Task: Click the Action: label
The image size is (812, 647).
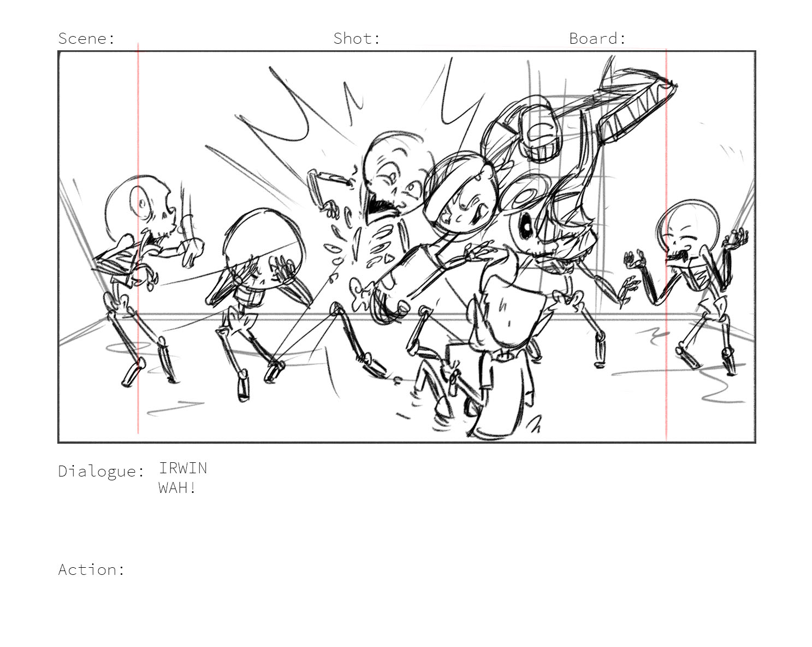Action: (x=91, y=569)
